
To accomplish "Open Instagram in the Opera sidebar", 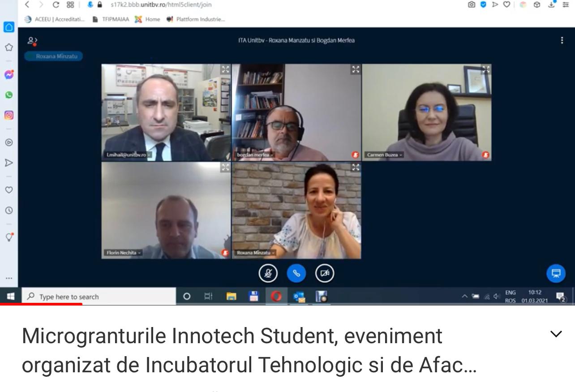I will pyautogui.click(x=9, y=115).
